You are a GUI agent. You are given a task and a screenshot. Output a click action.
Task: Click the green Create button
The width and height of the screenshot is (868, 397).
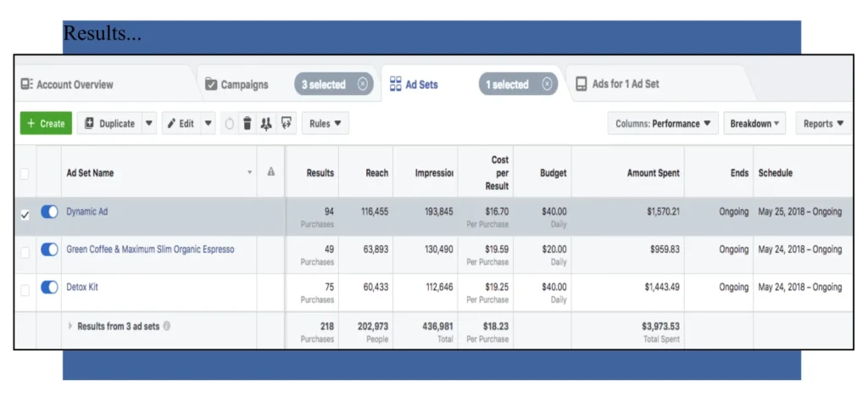(x=46, y=124)
